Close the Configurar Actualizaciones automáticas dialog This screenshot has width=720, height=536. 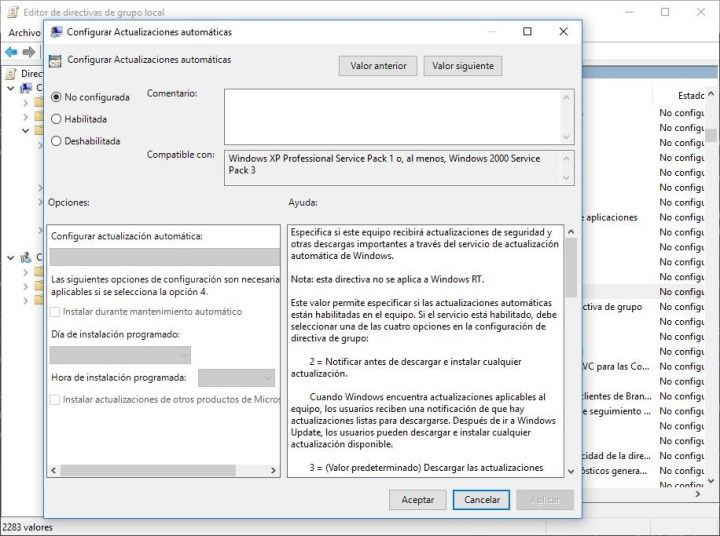coord(564,31)
